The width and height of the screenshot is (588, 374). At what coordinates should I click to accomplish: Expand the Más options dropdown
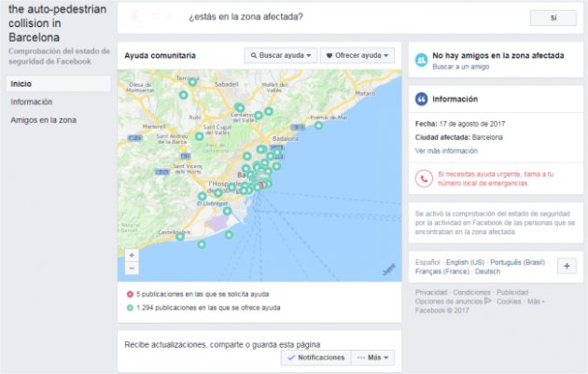372,357
